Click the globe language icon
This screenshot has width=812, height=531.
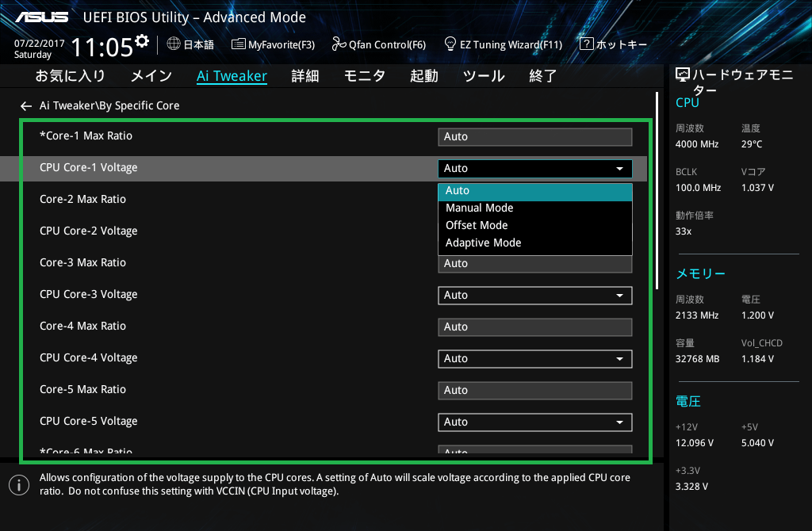(x=174, y=44)
